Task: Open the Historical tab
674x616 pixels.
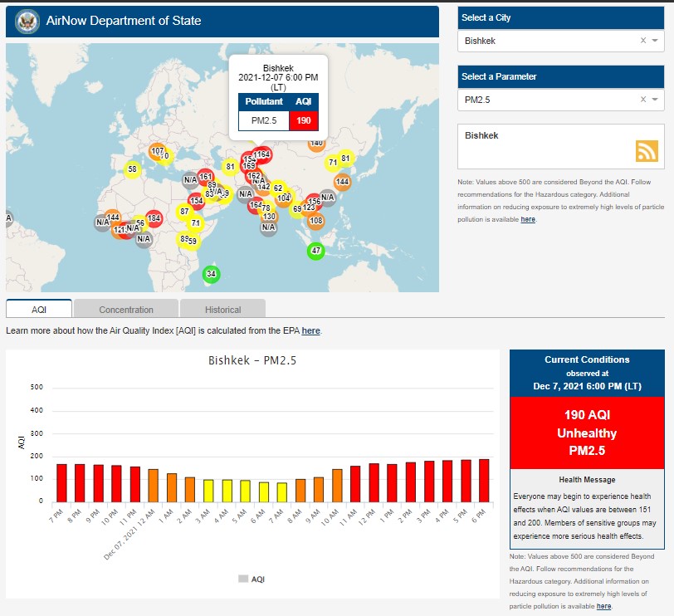Action: pyautogui.click(x=222, y=310)
